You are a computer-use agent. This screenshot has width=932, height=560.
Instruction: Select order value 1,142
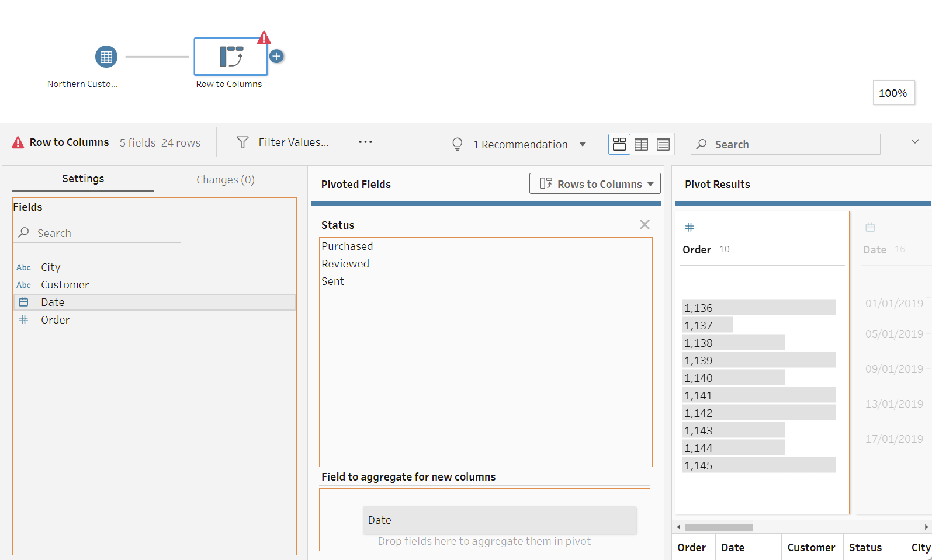[x=758, y=412]
